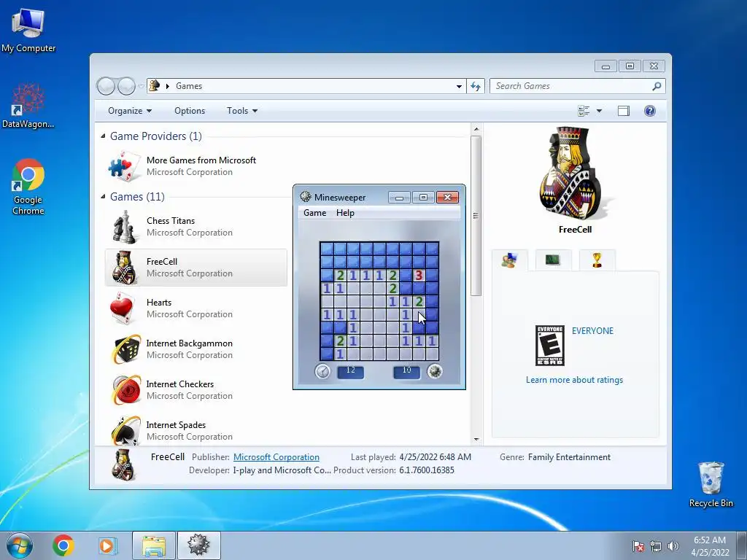Click the Games breadcrumb in address bar
Image resolution: width=747 pixels, height=560 pixels.
click(x=189, y=86)
